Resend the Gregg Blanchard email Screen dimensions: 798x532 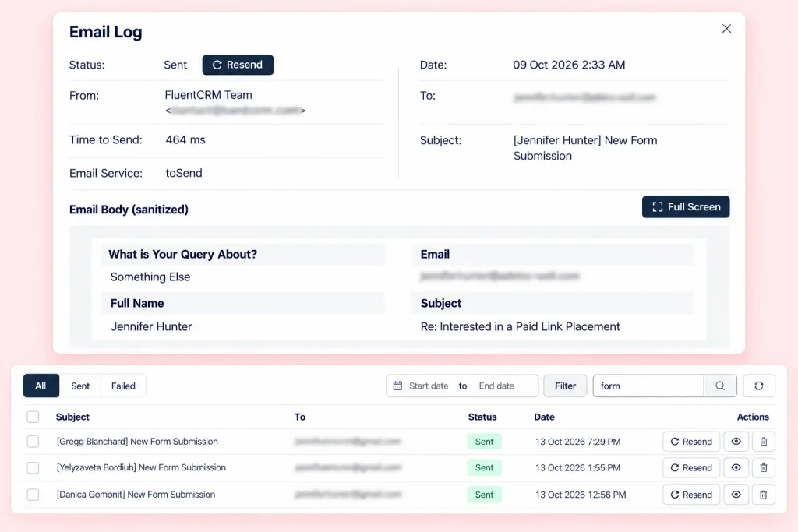point(691,442)
